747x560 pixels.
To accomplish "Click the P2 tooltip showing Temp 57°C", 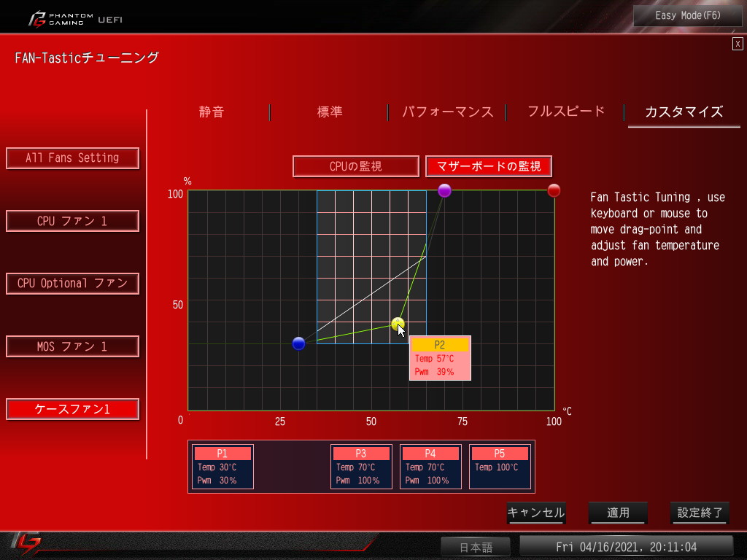I will point(440,358).
